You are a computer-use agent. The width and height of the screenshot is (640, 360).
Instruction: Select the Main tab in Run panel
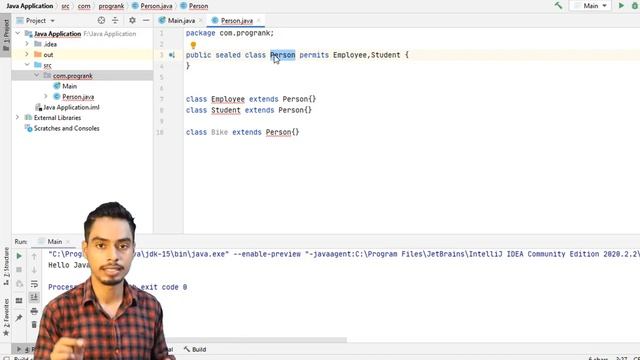tap(55, 242)
